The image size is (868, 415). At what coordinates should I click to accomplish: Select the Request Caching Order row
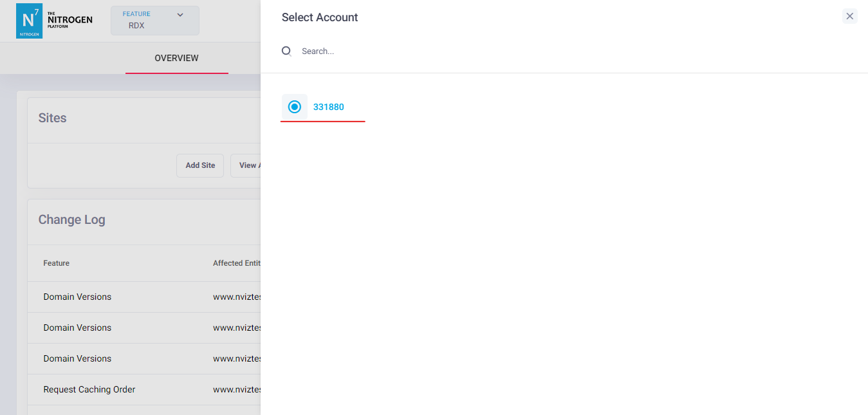point(89,389)
